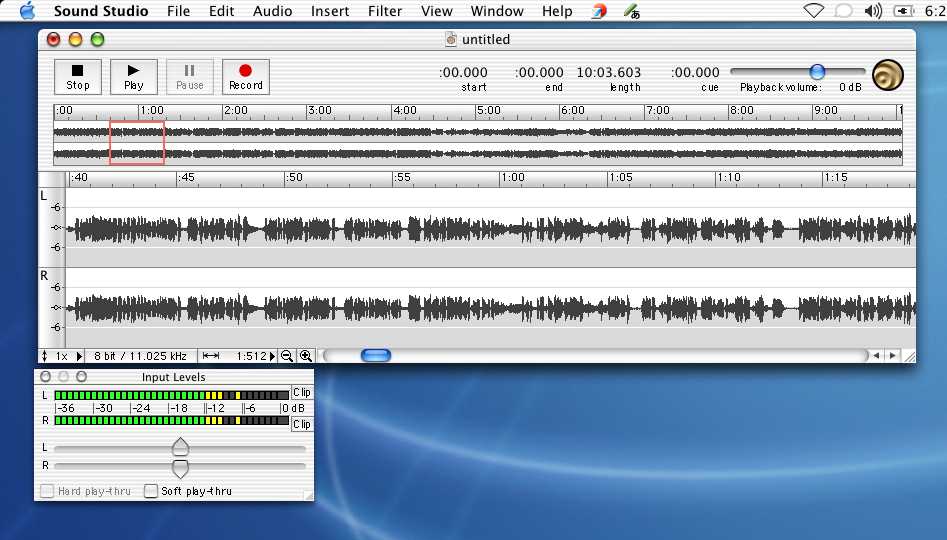Adjust the Playback volume slider knob

(x=817, y=72)
